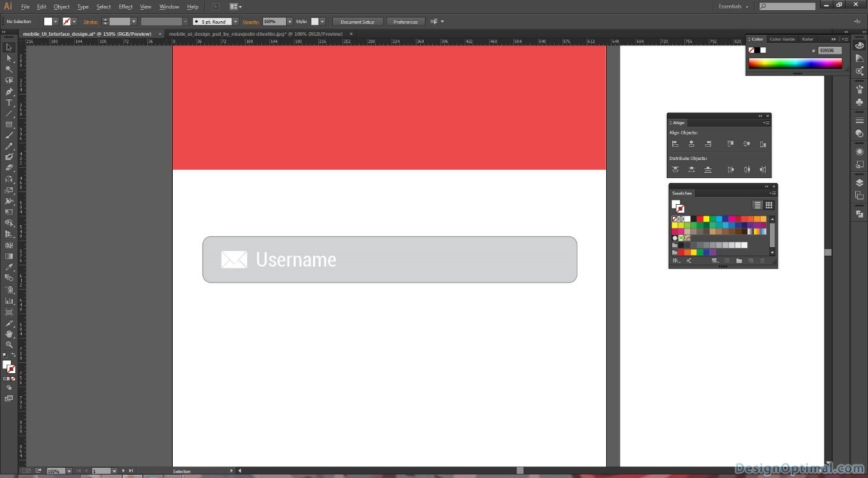Switch Swatches panel to list view

[x=757, y=205]
